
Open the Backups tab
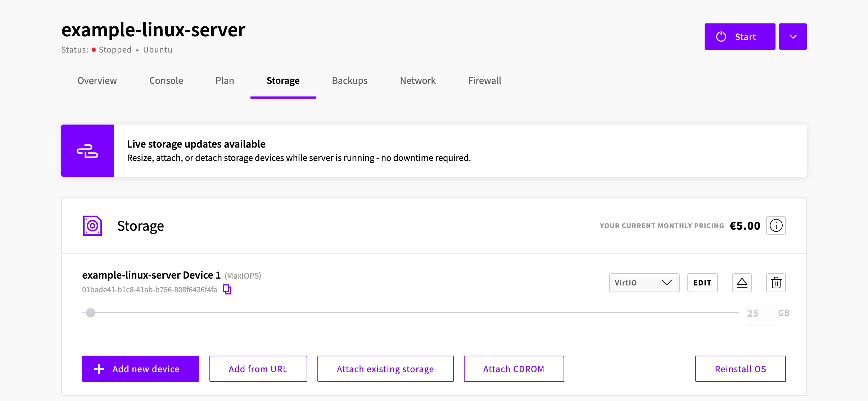tap(350, 81)
